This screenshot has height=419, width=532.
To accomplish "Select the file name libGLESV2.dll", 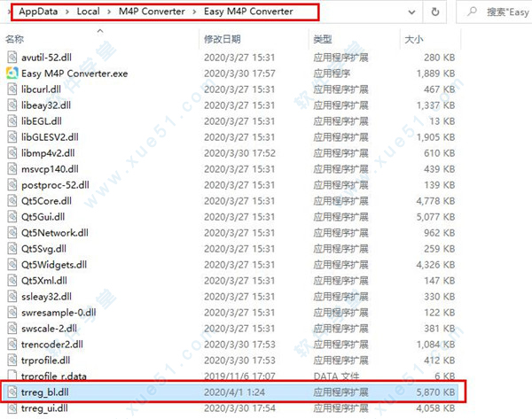I will (x=50, y=136).
